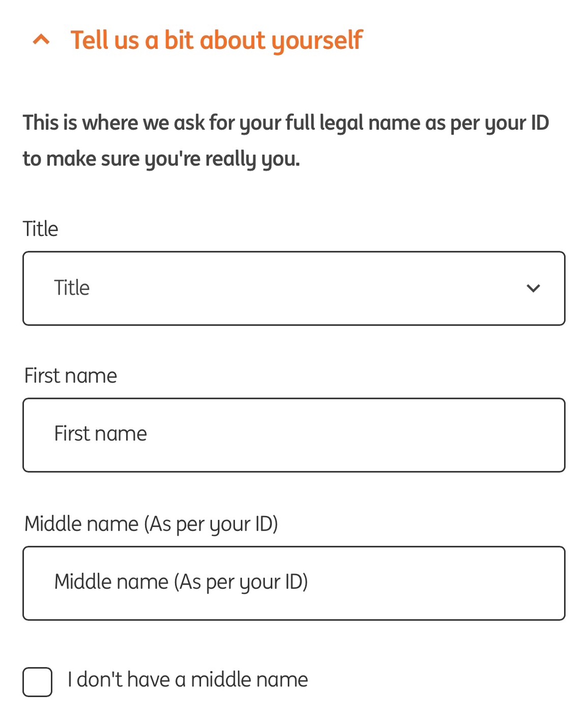This screenshot has height=721, width=588.
Task: Open the Title dropdown
Action: [293, 289]
